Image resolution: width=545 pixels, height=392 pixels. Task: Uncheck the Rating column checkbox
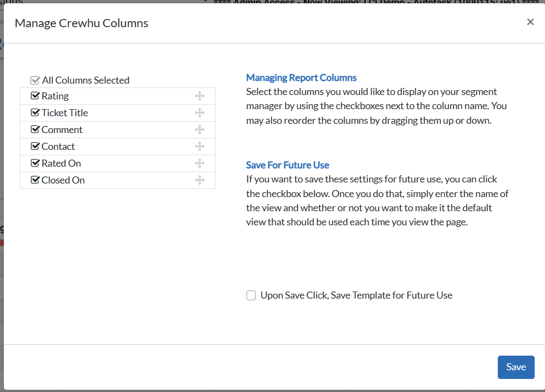tap(35, 96)
